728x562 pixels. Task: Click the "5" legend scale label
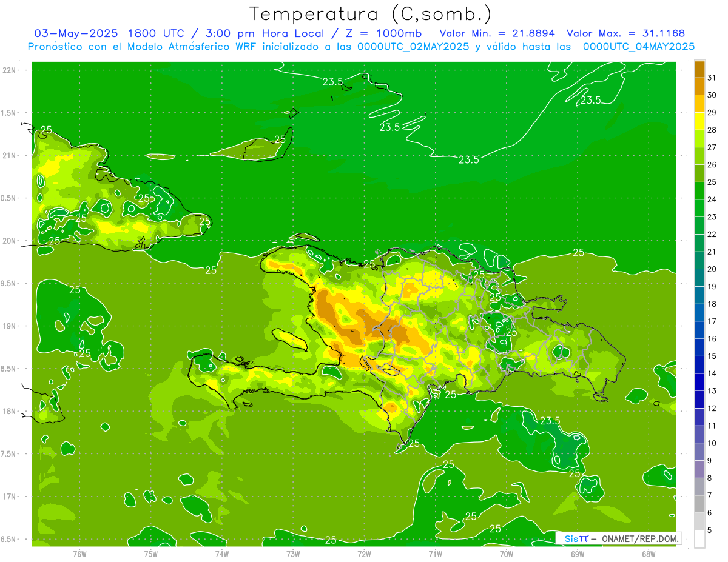(710, 530)
